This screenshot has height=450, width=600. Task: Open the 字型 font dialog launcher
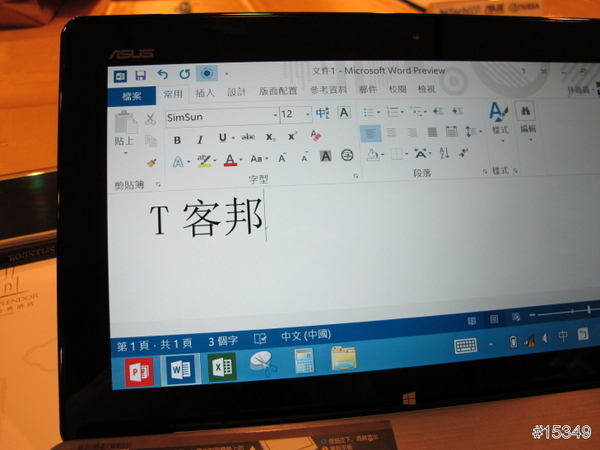[x=356, y=176]
